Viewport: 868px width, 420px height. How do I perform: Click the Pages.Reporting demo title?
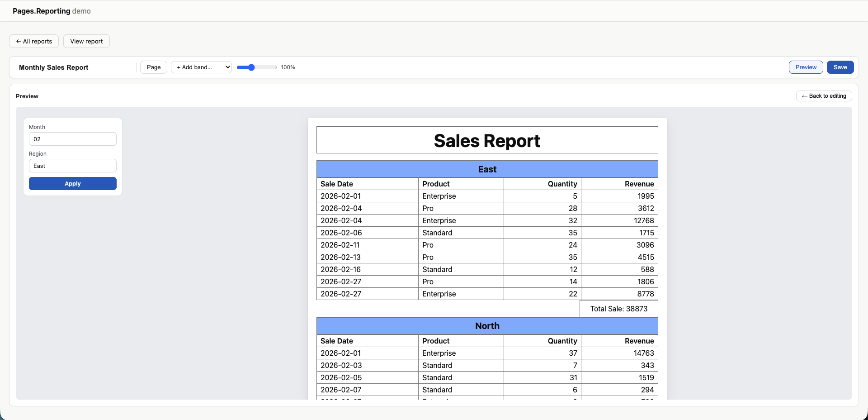coord(52,11)
